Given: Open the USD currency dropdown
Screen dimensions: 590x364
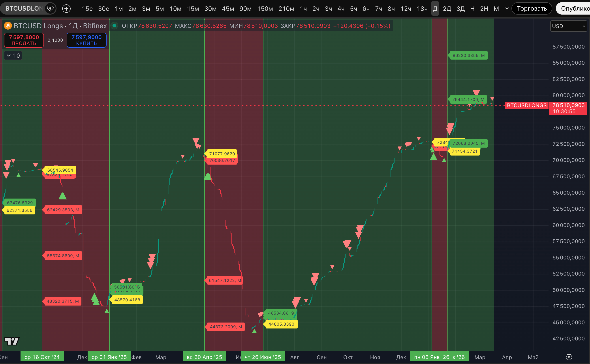Looking at the screenshot, I should point(569,26).
